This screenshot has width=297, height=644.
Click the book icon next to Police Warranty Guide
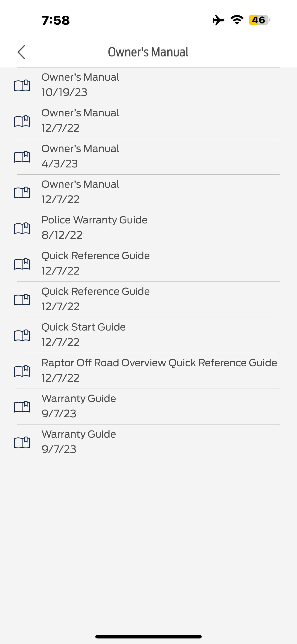click(22, 228)
